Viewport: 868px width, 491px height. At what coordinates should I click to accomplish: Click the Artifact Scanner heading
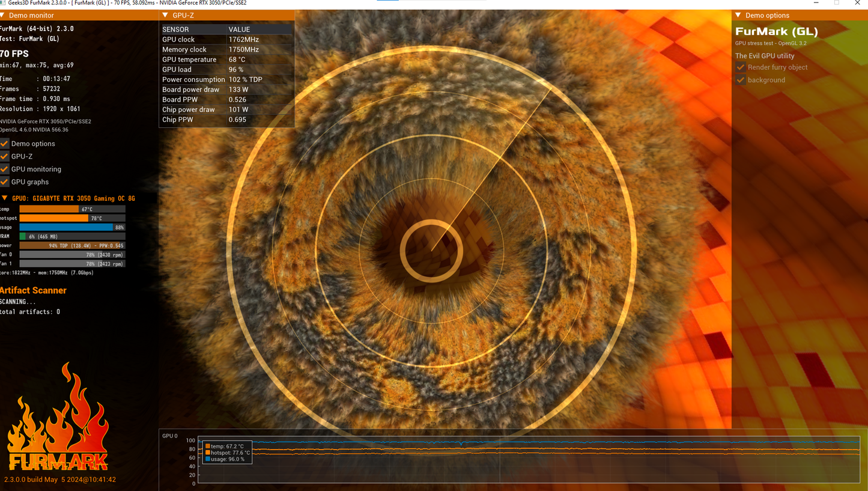tap(33, 290)
